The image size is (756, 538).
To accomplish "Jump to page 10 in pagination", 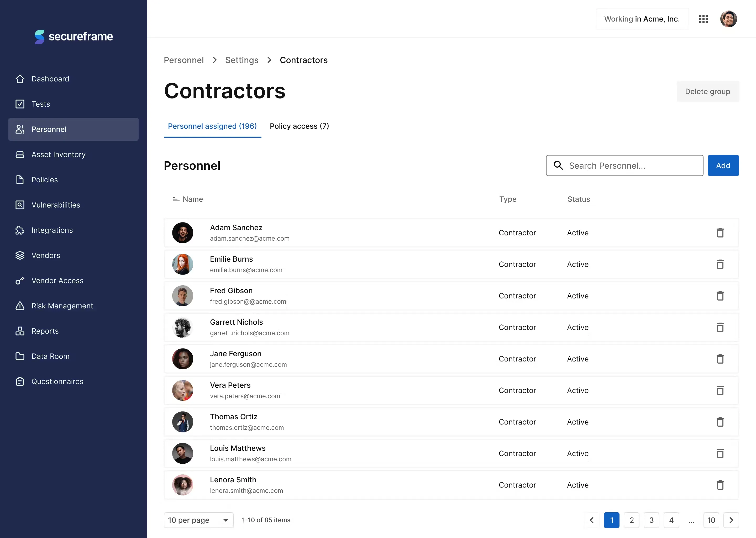I will 711,520.
